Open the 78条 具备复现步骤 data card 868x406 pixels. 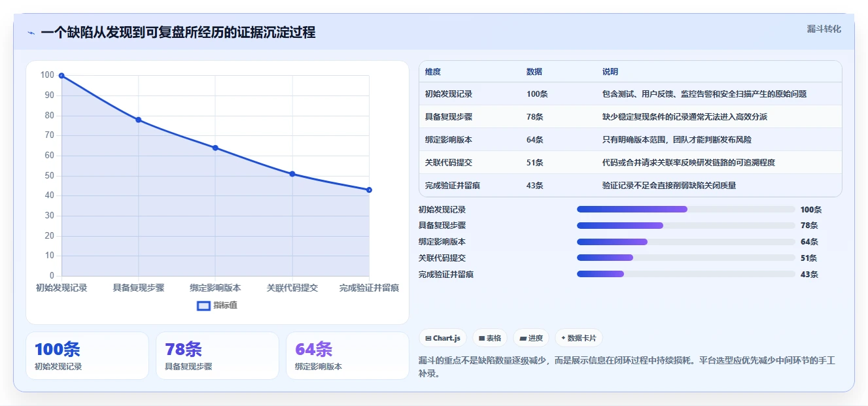[217, 356]
